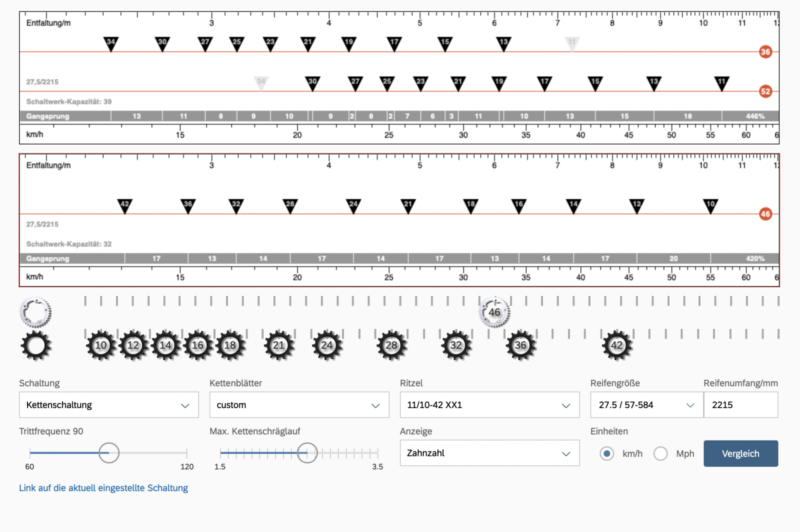This screenshot has height=532, width=800.
Task: Click the 446% range value in top Gangsprung bar
Action: click(x=755, y=116)
